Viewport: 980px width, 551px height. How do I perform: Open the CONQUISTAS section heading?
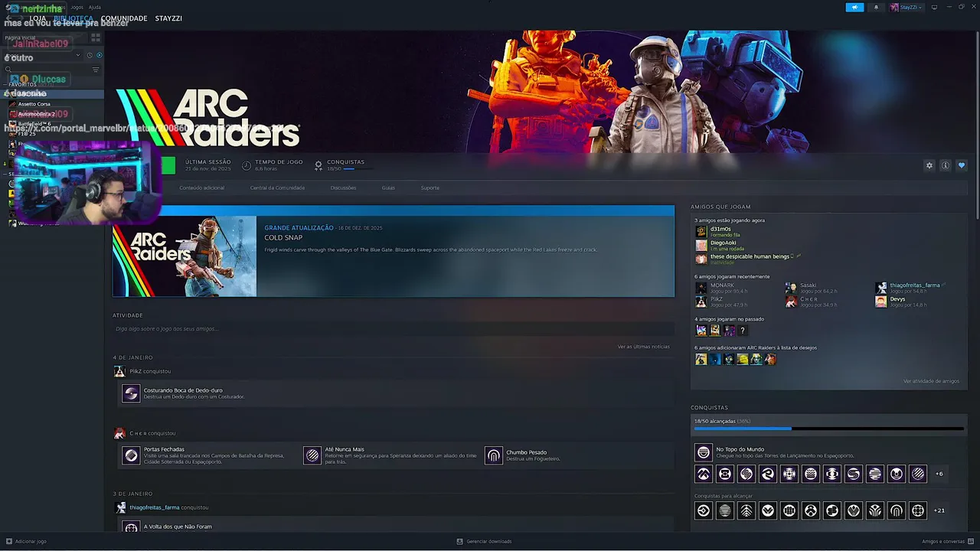click(x=709, y=408)
